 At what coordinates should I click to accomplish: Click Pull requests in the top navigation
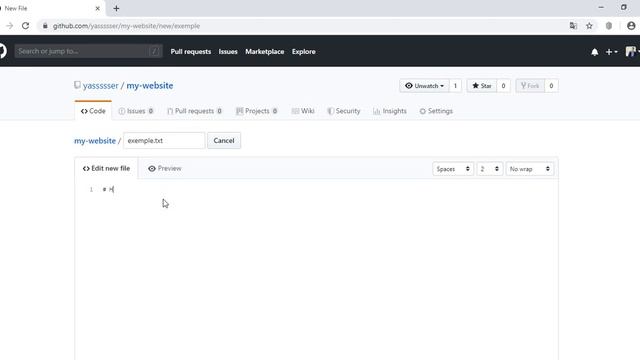[x=191, y=52]
